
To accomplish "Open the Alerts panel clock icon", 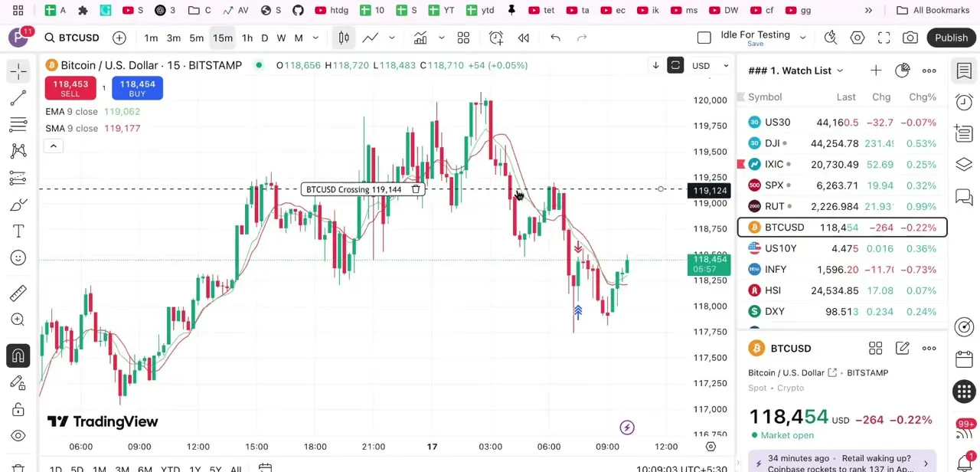I will click(x=964, y=102).
